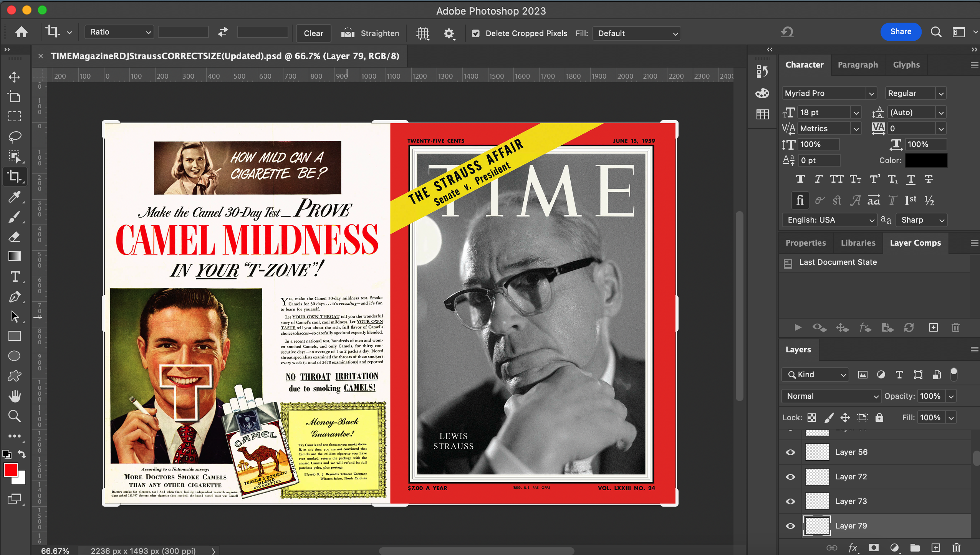Open the Sharp anti-aliasing dropdown
The image size is (980, 555).
point(922,220)
